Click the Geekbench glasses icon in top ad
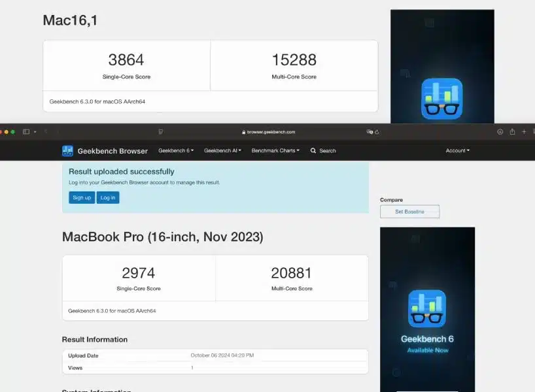 tap(441, 99)
